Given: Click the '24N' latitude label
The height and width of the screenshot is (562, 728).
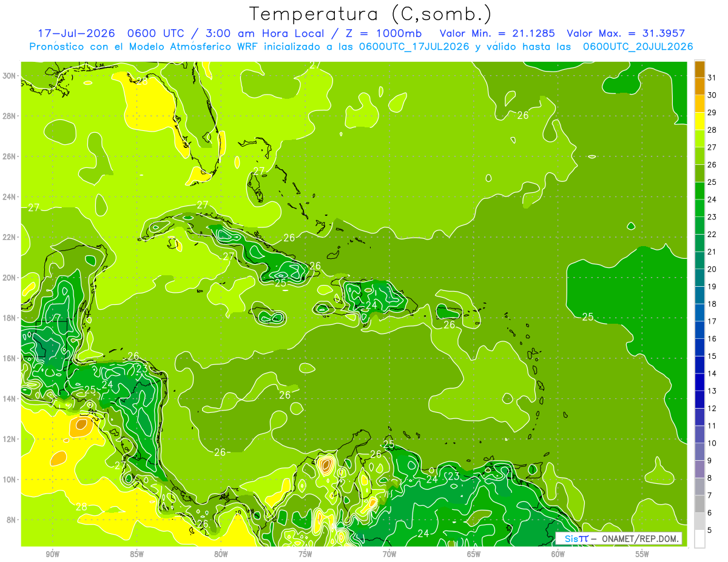Looking at the screenshot, I should click(10, 197).
